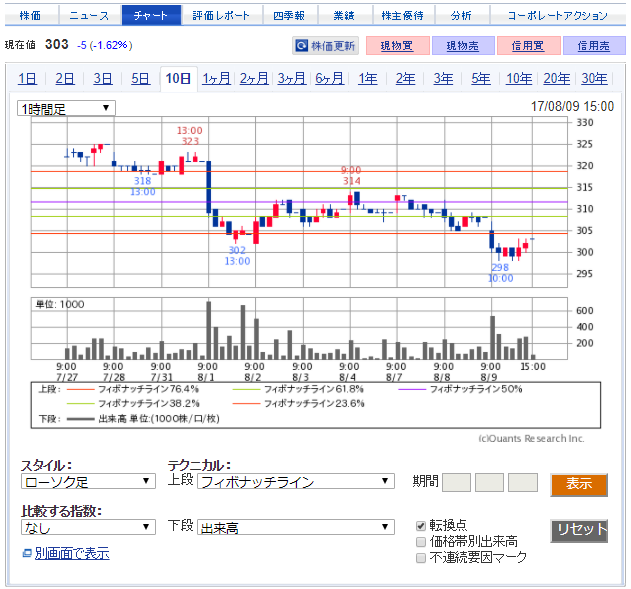The width and height of the screenshot is (631, 589).
Task: Click the フィボナッチライン50% legend entry
Action: [460, 389]
